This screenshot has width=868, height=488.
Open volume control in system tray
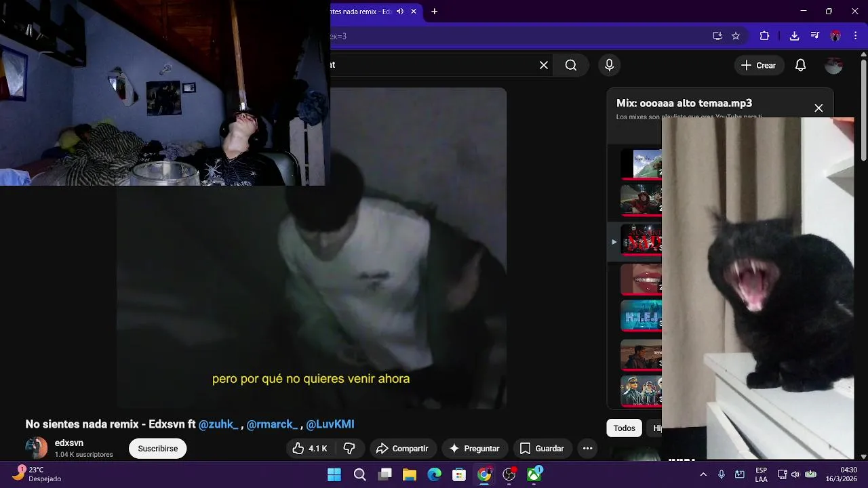(x=795, y=474)
